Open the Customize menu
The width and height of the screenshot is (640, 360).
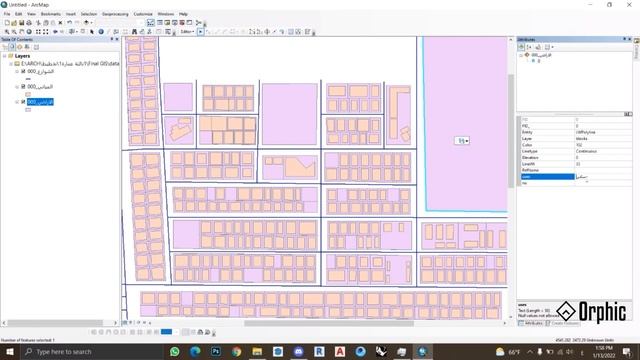(143, 14)
